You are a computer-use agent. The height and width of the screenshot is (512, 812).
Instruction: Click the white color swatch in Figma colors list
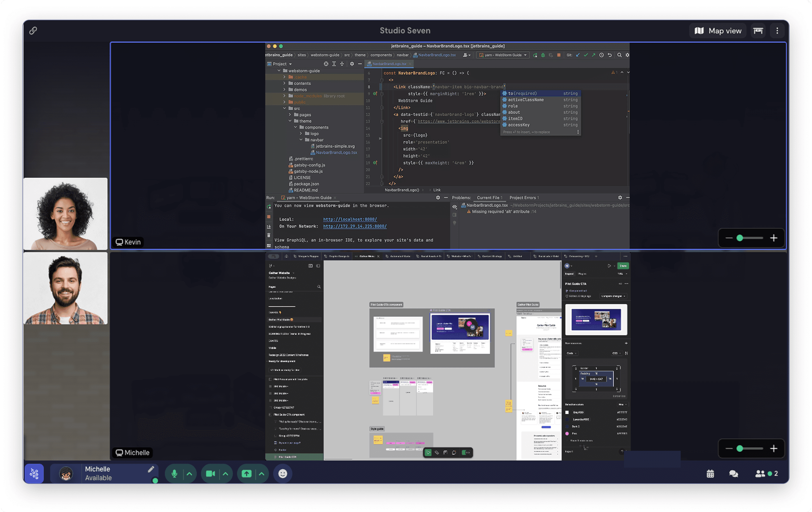pyautogui.click(x=567, y=412)
